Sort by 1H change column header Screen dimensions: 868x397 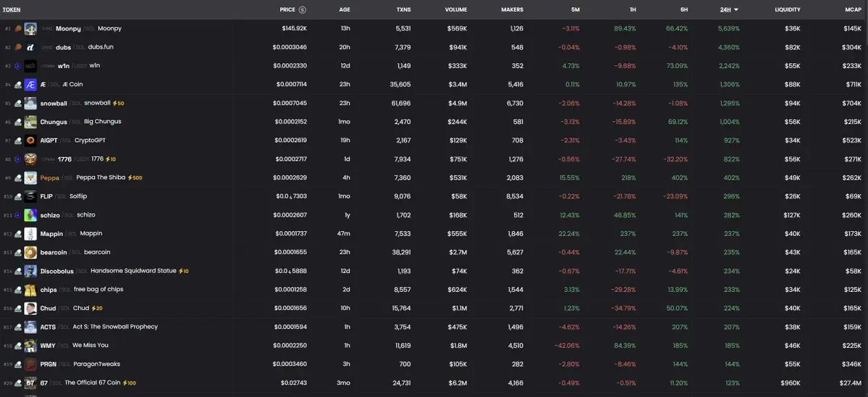pyautogui.click(x=633, y=9)
